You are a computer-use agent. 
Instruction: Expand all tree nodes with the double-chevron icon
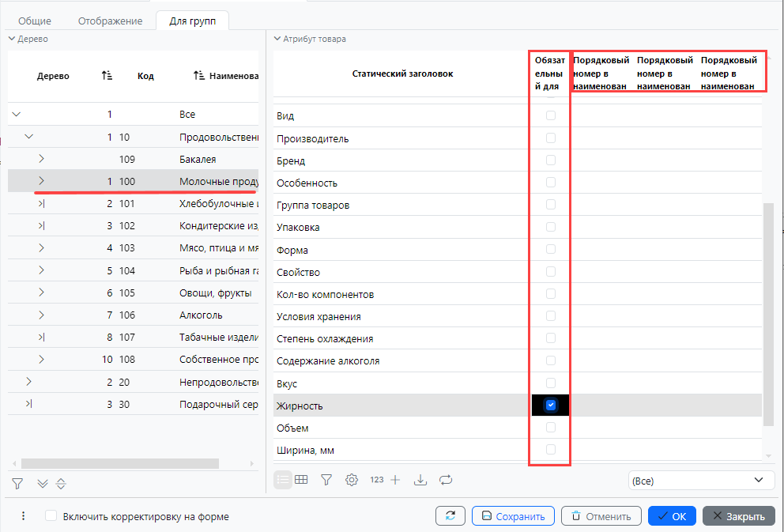[x=43, y=483]
